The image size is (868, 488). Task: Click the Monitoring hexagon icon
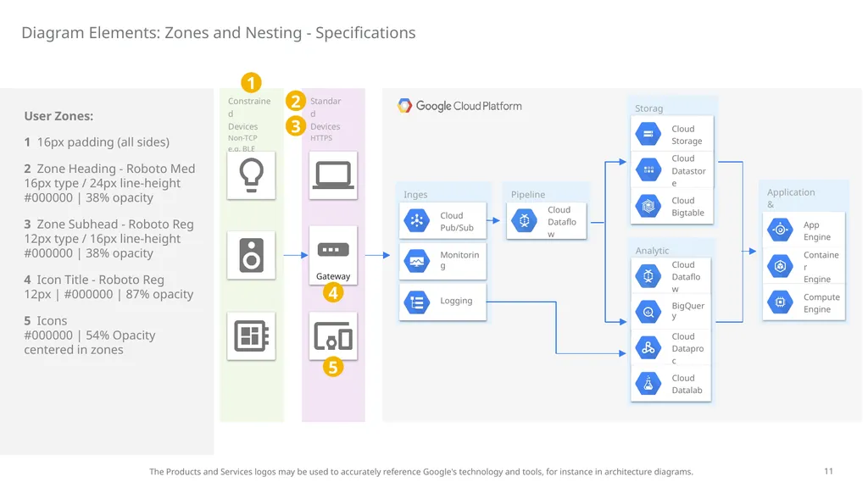pos(417,261)
